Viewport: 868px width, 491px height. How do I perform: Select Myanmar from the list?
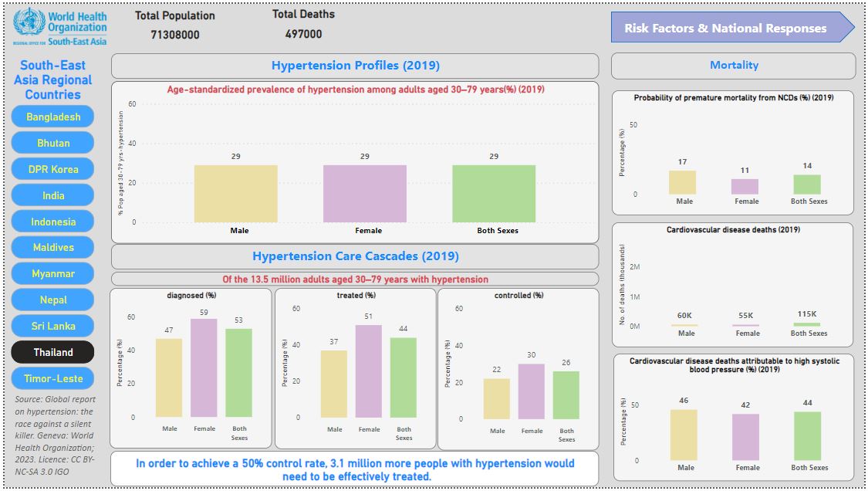coord(52,273)
